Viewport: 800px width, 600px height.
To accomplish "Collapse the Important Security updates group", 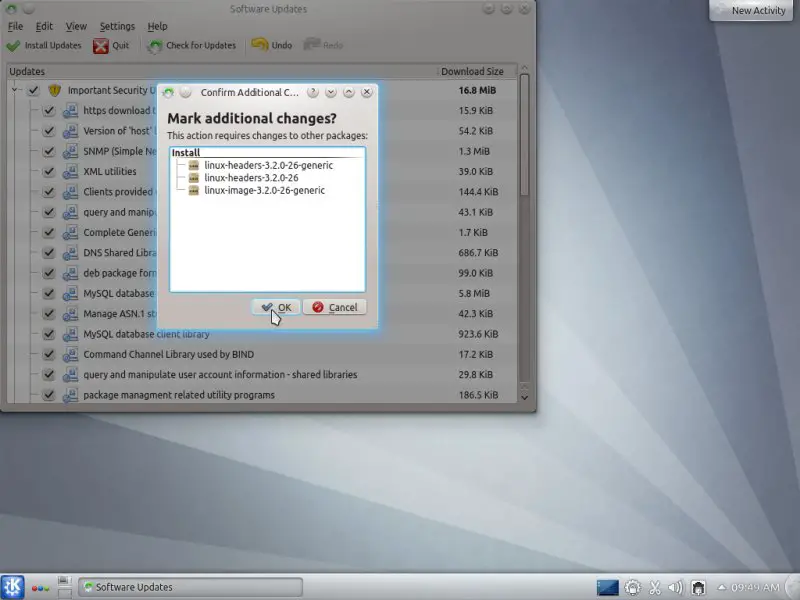I will pyautogui.click(x=15, y=90).
